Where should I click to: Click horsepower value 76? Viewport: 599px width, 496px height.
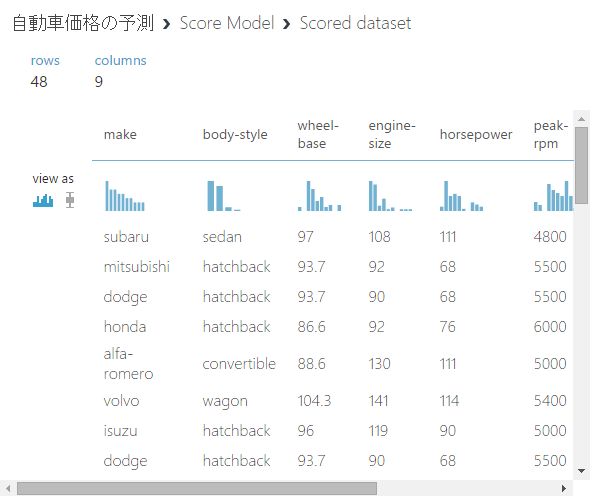tap(448, 327)
